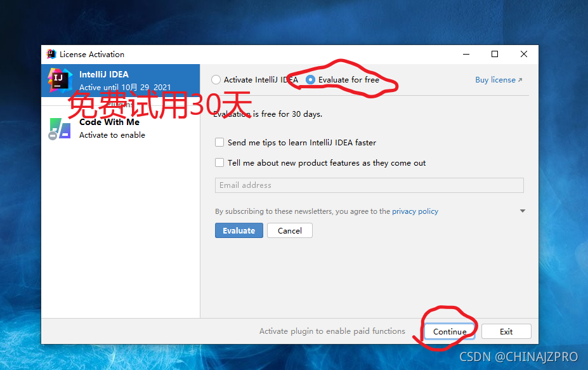Click the License Activation title bar app icon
The width and height of the screenshot is (588, 370).
[x=51, y=54]
